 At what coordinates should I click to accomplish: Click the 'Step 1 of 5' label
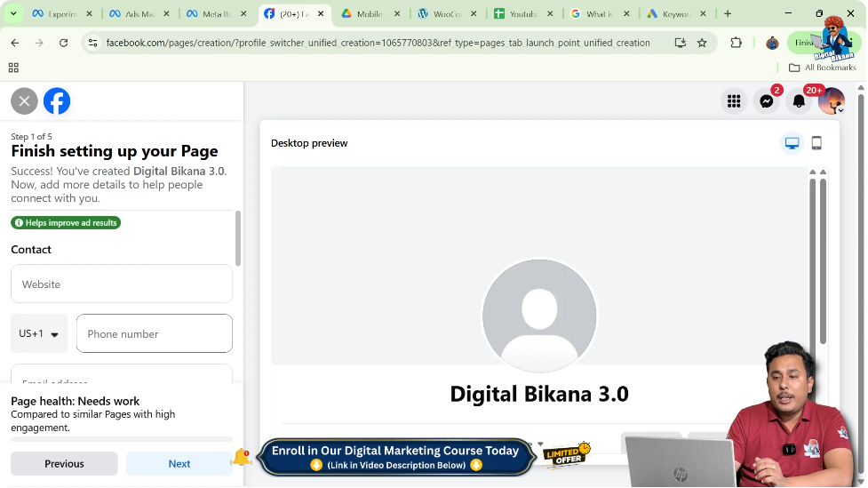click(32, 136)
